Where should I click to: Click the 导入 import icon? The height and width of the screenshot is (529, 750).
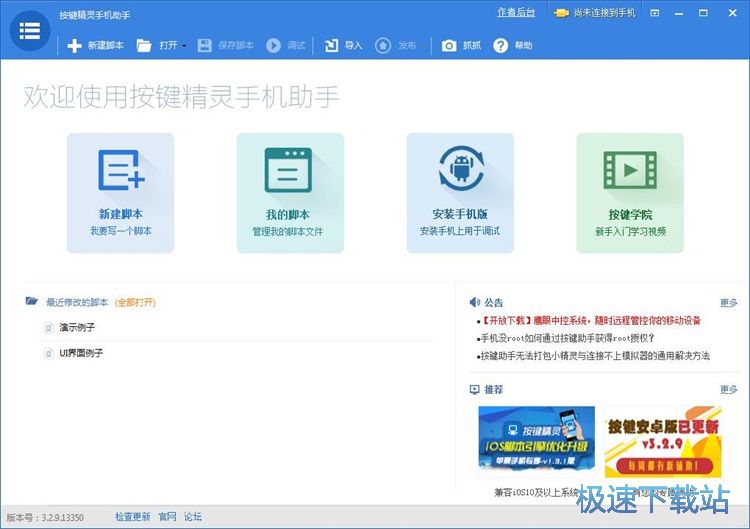pos(331,45)
